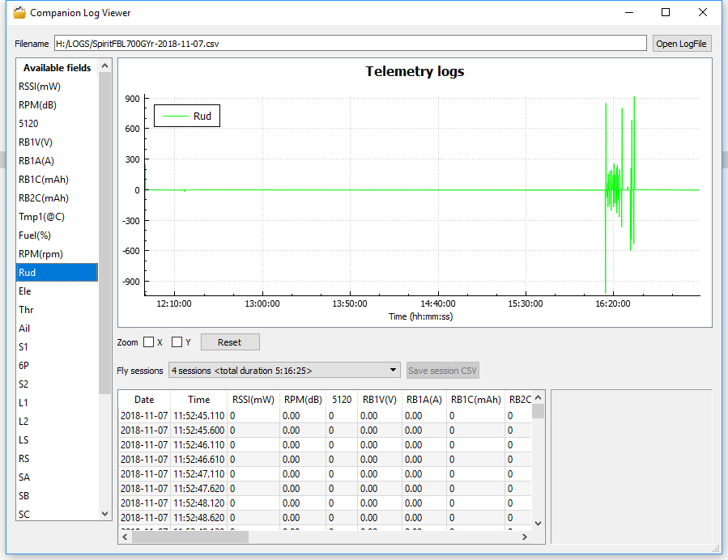Enable the Zoom X checkbox
The width and height of the screenshot is (728, 560).
coord(148,342)
